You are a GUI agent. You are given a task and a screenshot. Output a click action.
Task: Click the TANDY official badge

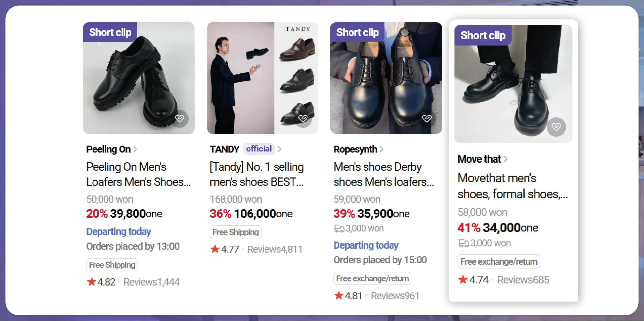[x=259, y=149]
